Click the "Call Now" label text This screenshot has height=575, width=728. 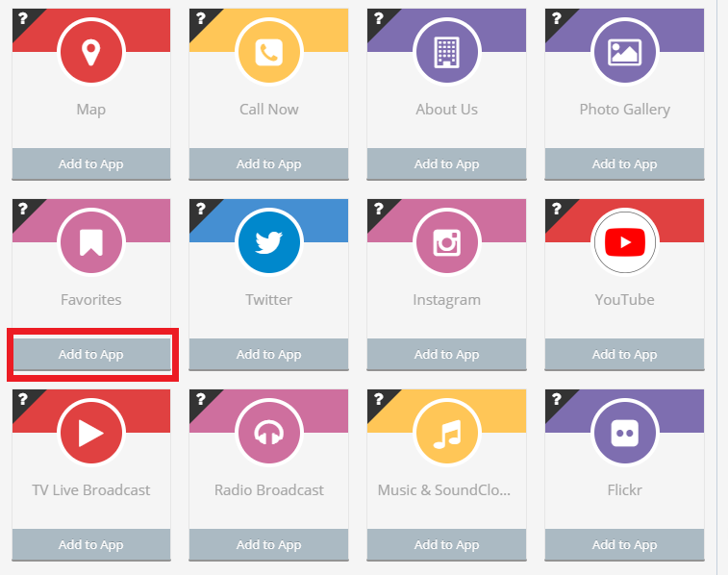[269, 110]
